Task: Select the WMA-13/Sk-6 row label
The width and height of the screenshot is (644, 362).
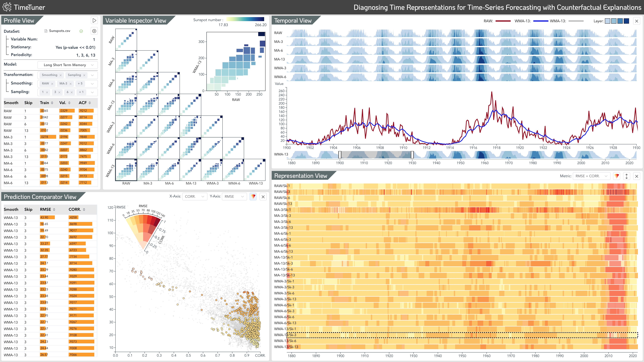Action: pos(285,341)
